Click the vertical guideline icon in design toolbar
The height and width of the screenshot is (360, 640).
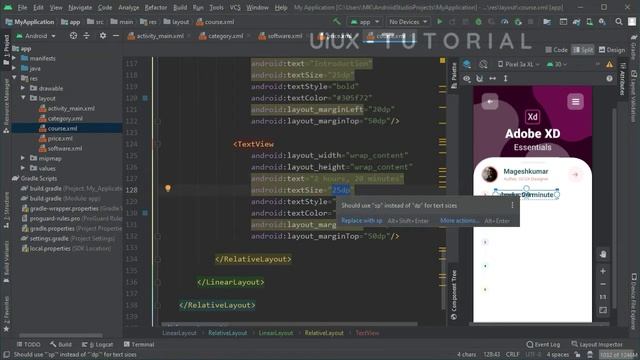tap(505, 78)
